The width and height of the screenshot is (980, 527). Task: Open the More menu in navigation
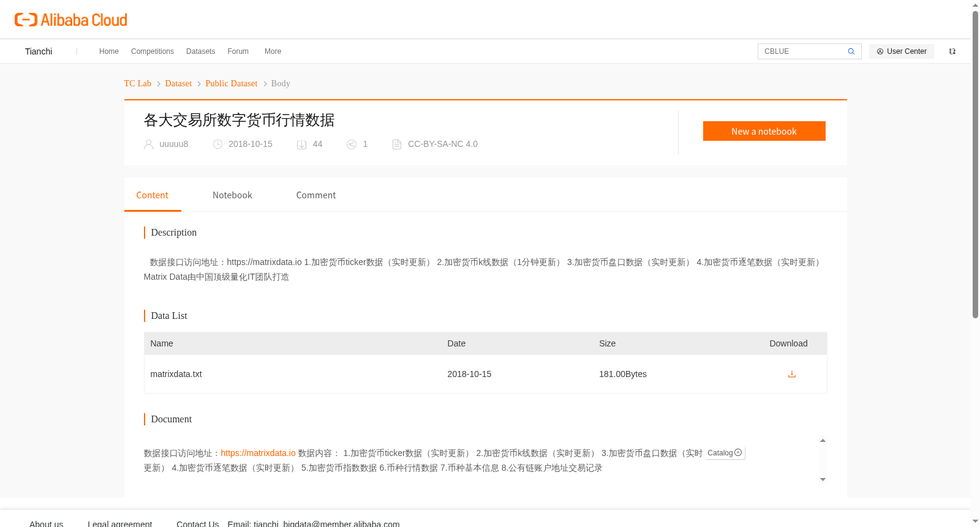(x=273, y=51)
